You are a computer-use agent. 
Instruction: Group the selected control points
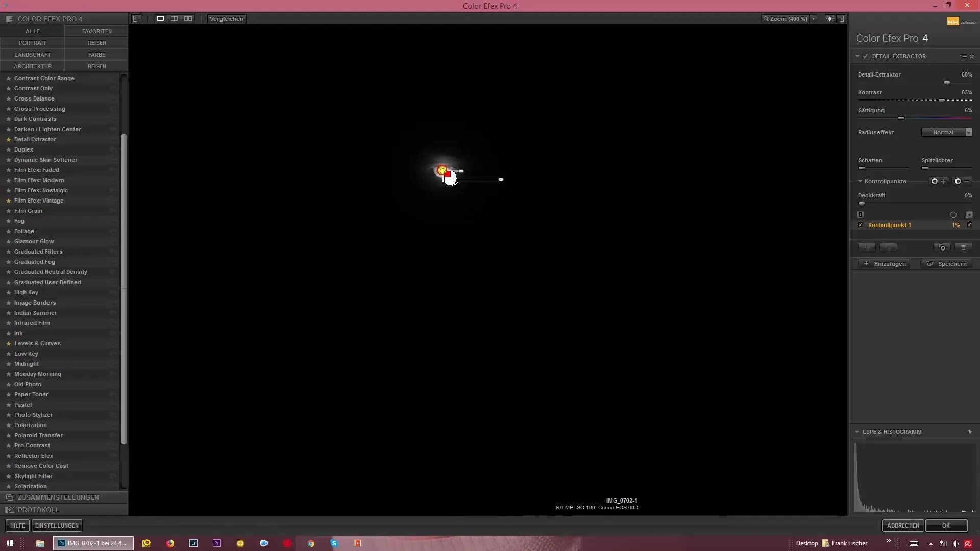coord(867,247)
